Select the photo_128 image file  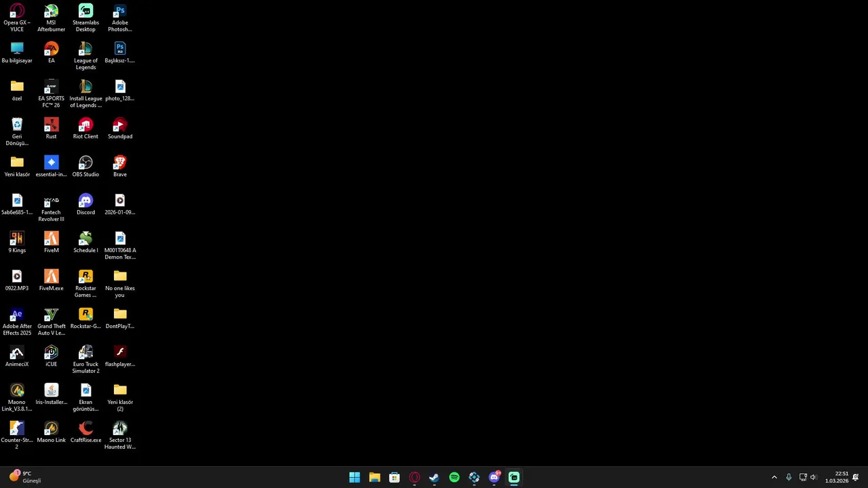pos(120,91)
